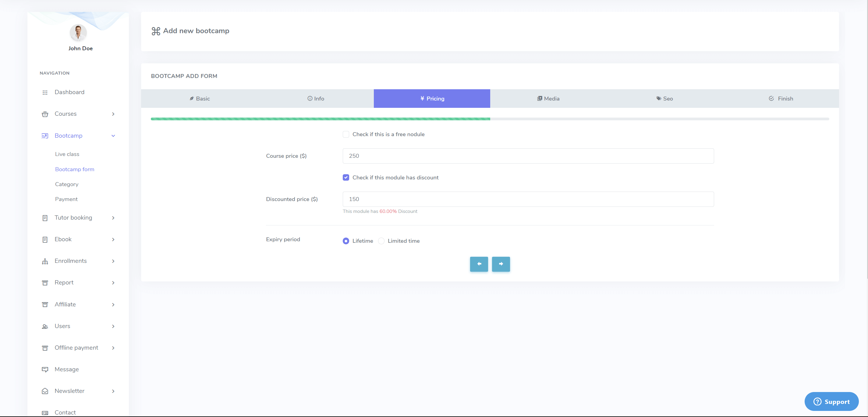Click the Message chat icon
The width and height of the screenshot is (868, 417).
click(x=45, y=369)
